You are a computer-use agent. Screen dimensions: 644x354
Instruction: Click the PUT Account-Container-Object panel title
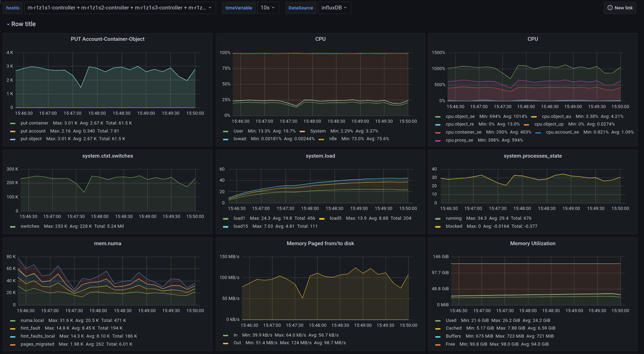pos(107,39)
